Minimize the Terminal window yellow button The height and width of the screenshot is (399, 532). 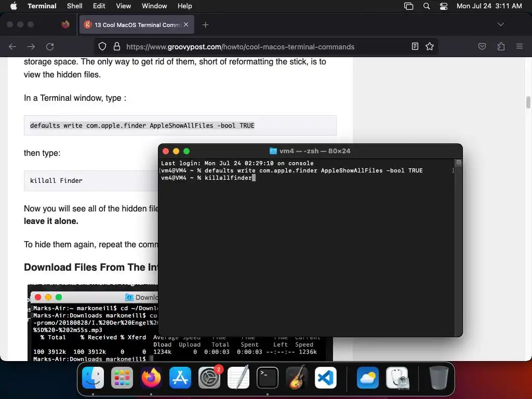point(176,151)
